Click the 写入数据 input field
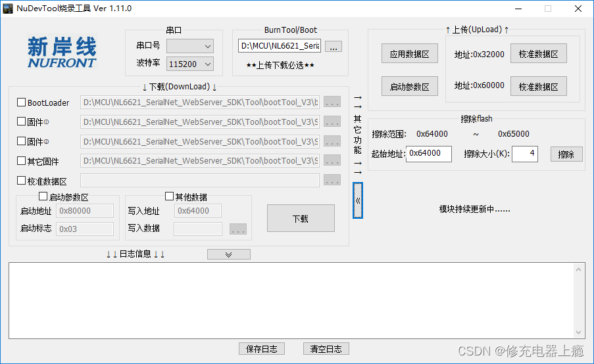Viewport: 594px width, 364px height. tap(198, 229)
